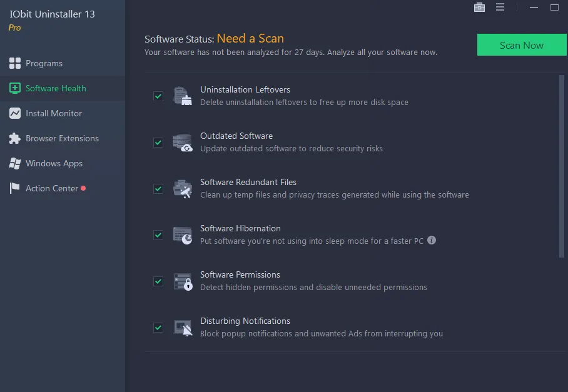Viewport: 568px width, 392px height.
Task: Open the Software Hibernation moon icon
Action: click(x=182, y=234)
